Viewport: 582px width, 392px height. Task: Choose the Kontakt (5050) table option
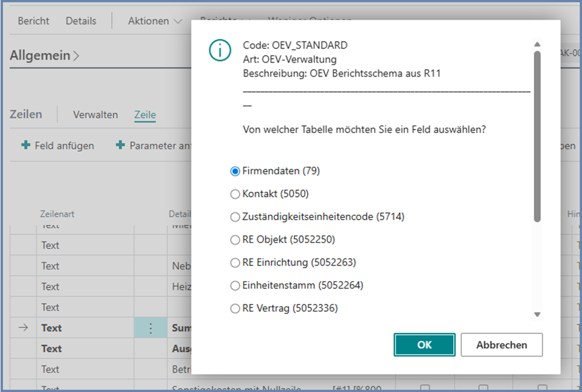[235, 194]
